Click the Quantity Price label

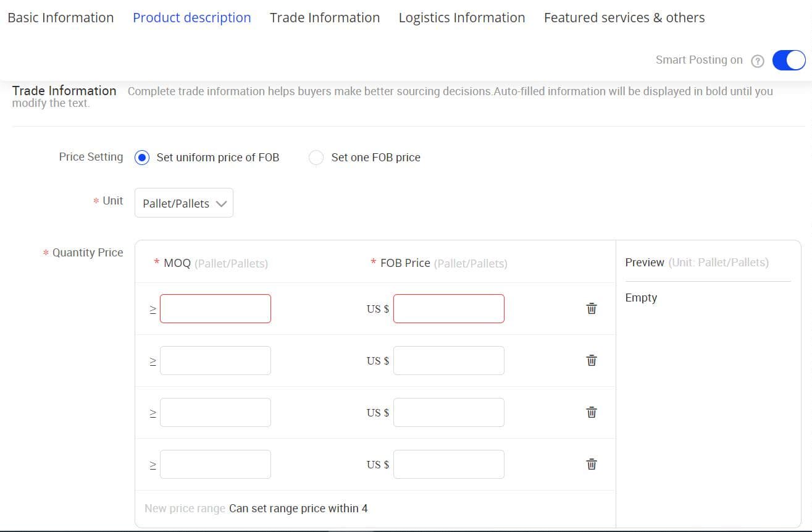tap(88, 253)
